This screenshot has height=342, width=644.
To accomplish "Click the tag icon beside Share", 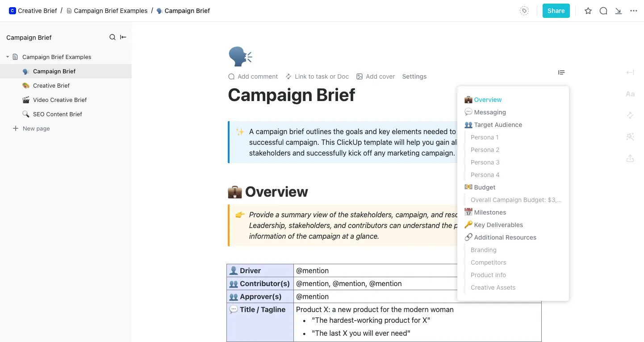I will click(524, 11).
